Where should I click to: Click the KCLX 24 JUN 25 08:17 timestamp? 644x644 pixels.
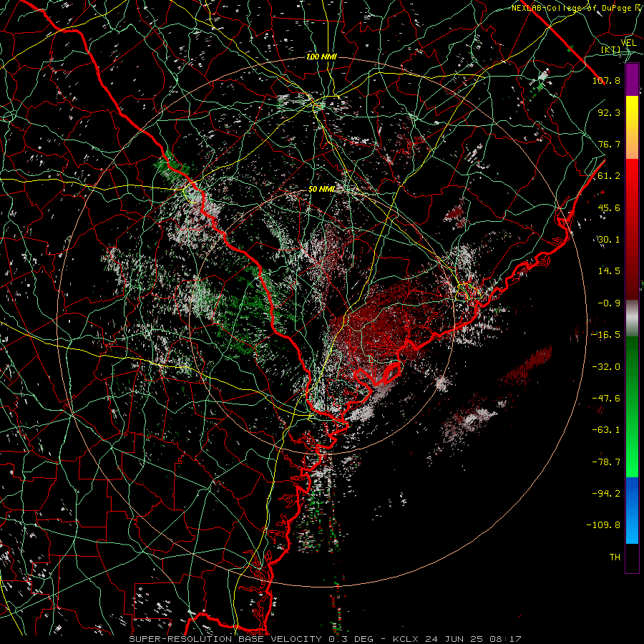click(x=457, y=639)
